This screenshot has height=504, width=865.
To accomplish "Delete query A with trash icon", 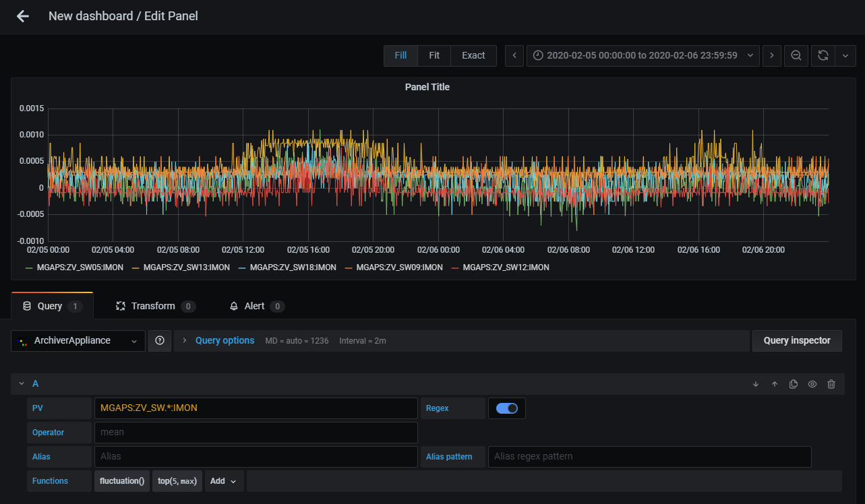I will click(831, 384).
